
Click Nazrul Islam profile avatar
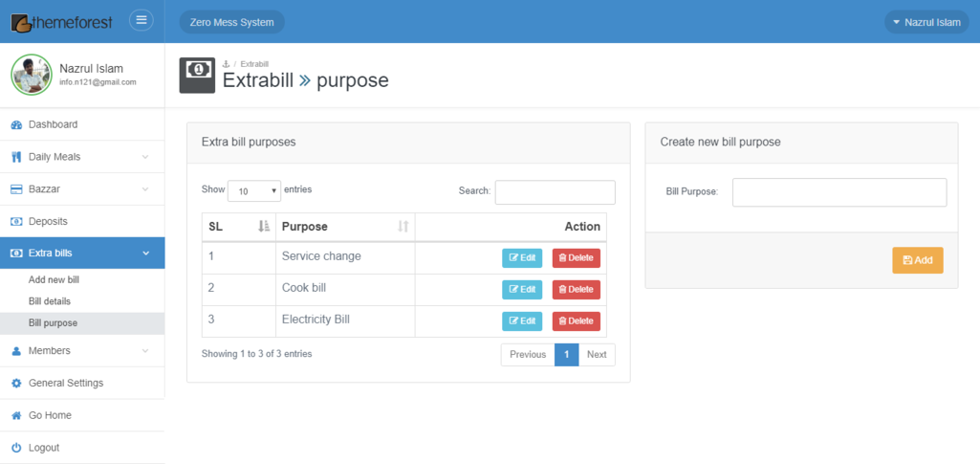point(31,75)
